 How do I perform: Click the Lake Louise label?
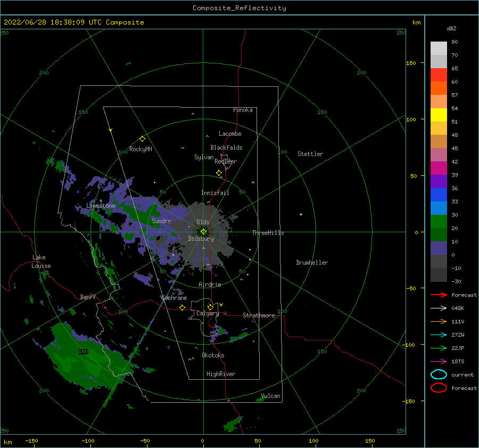coord(41,262)
